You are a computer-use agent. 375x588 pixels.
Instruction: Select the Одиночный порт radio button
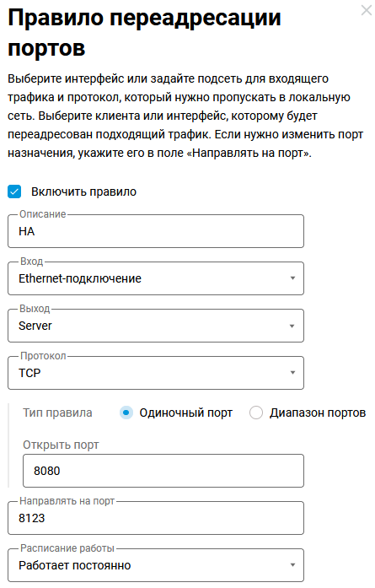pos(126,413)
